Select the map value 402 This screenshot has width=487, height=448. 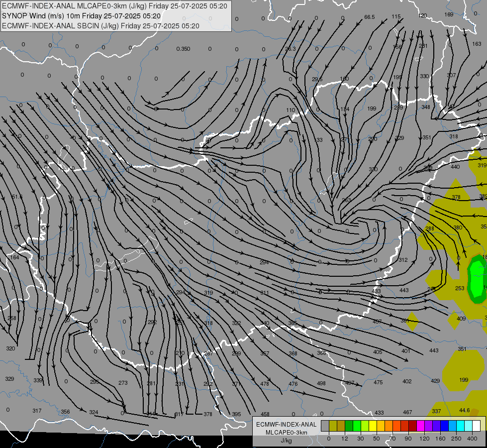click(407, 381)
